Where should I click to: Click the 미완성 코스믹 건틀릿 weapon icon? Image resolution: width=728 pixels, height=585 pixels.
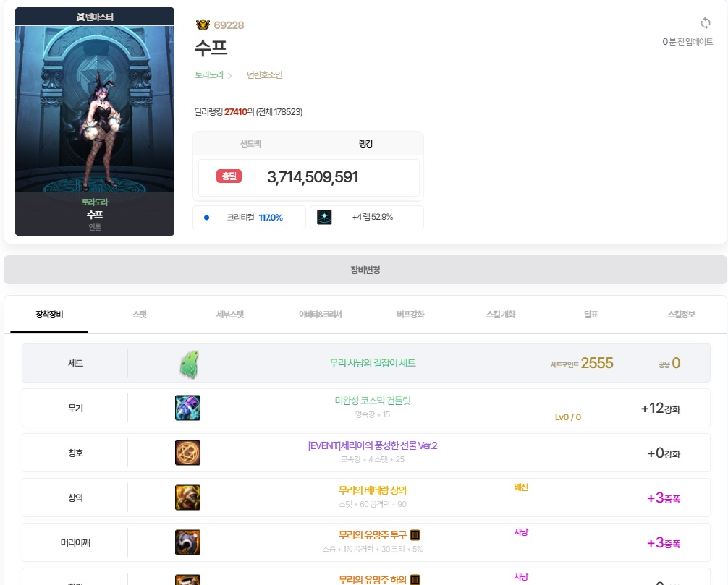tap(187, 408)
